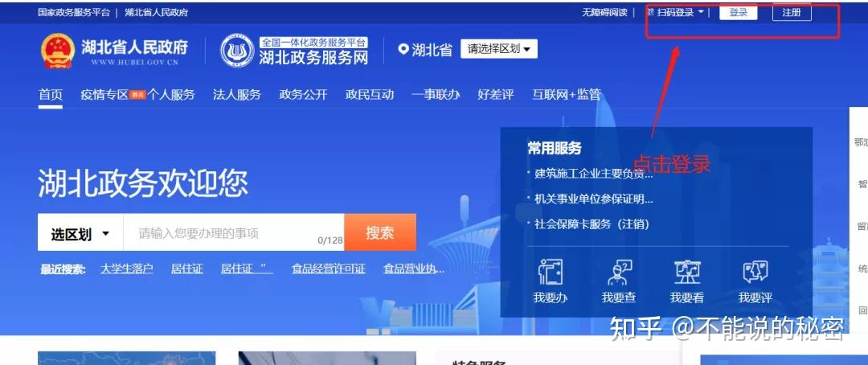Click the orange 搜索 button
Screen dimensions: 868x365
(x=380, y=233)
